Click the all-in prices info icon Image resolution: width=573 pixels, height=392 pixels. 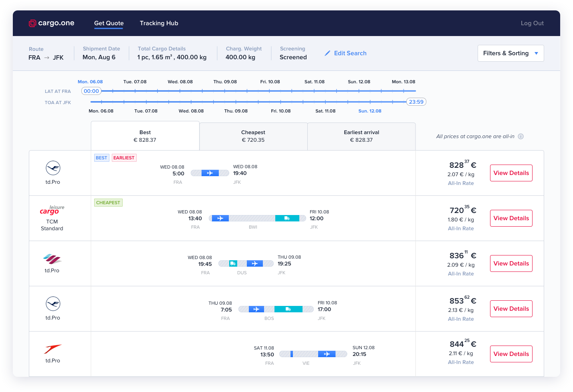[x=521, y=136]
